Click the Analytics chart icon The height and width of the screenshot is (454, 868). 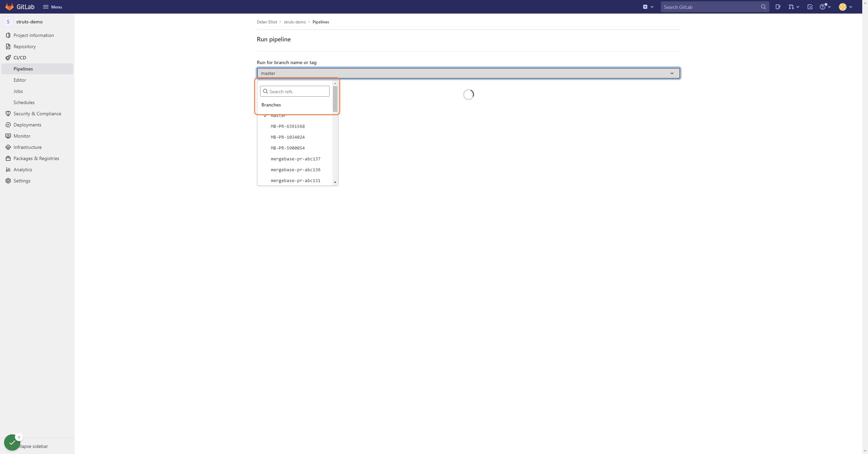(8, 170)
